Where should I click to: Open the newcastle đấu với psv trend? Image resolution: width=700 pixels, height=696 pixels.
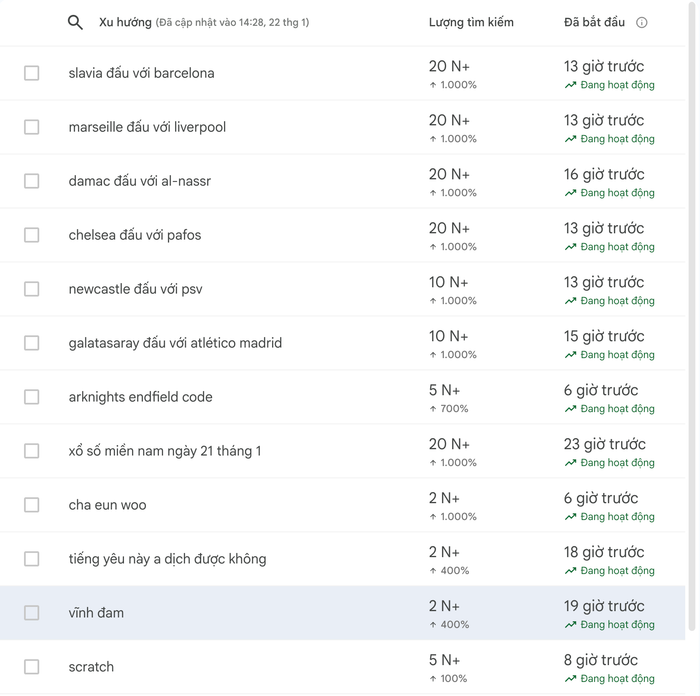(135, 289)
